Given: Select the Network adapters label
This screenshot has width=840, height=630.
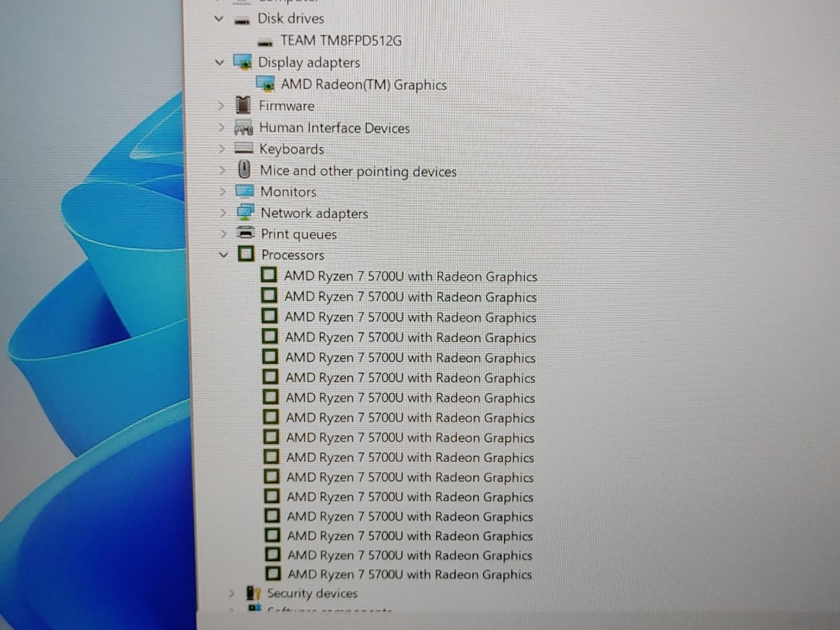Looking at the screenshot, I should (314, 213).
